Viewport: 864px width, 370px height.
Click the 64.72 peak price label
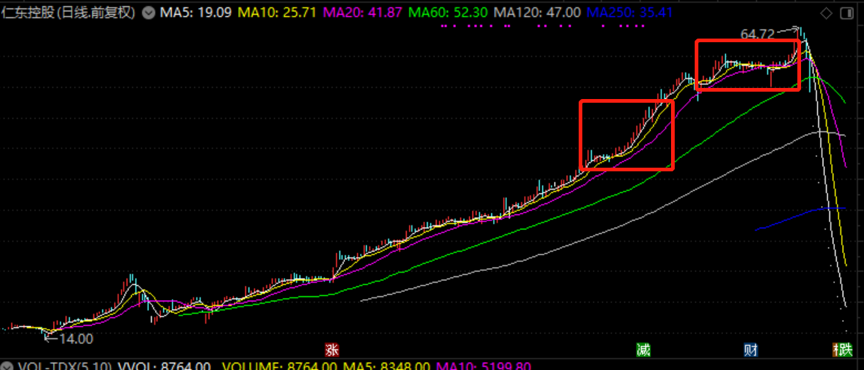click(758, 34)
